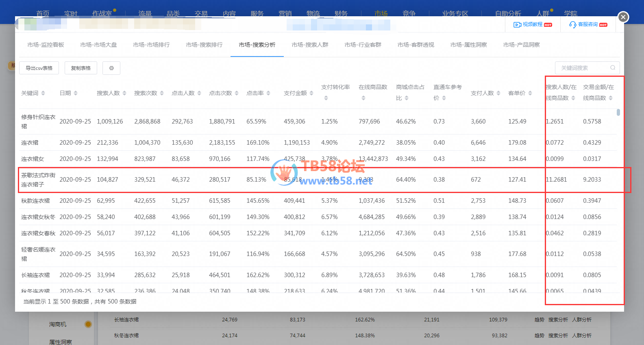This screenshot has height=345, width=644.
Task: Click 搜索分析 link in 秋冬连衣裙 background row
Action: (558, 336)
